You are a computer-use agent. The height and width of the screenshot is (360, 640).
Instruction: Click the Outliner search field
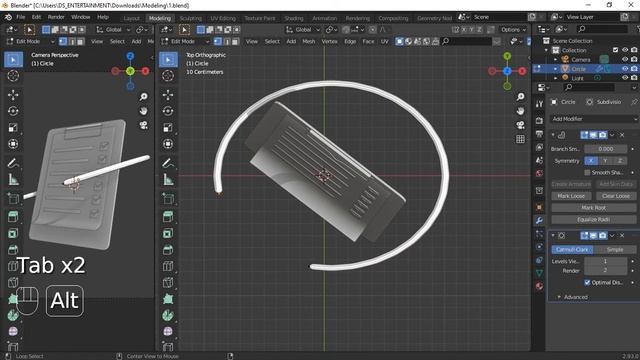[602, 29]
